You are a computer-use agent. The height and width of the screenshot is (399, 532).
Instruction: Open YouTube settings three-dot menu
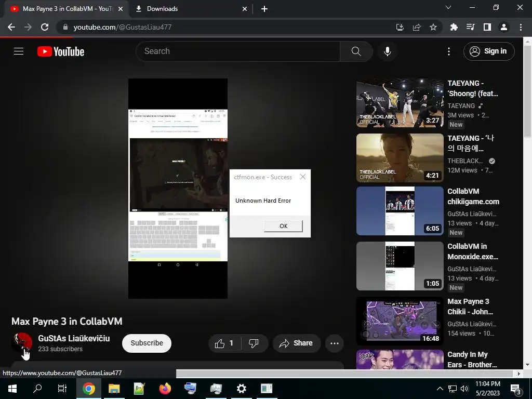tap(448, 51)
